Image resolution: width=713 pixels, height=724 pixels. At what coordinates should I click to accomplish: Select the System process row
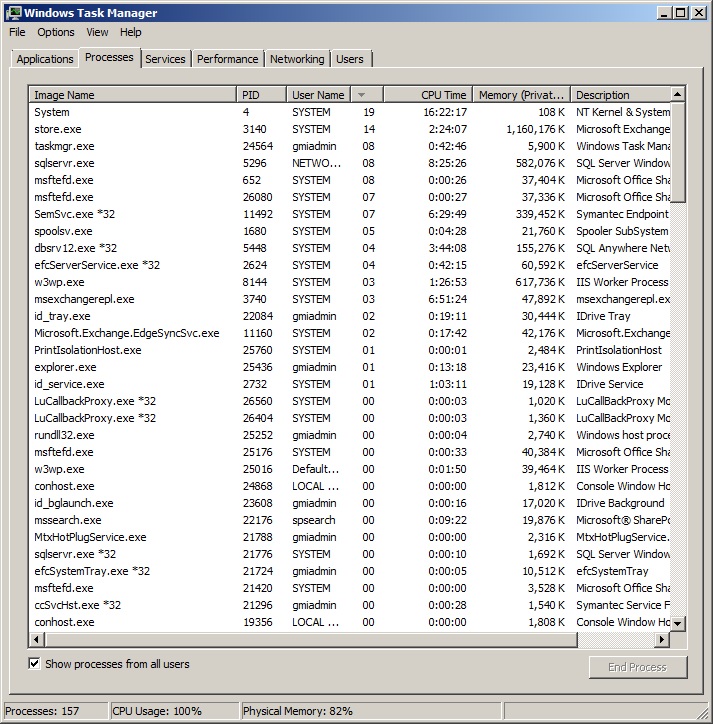(350, 112)
